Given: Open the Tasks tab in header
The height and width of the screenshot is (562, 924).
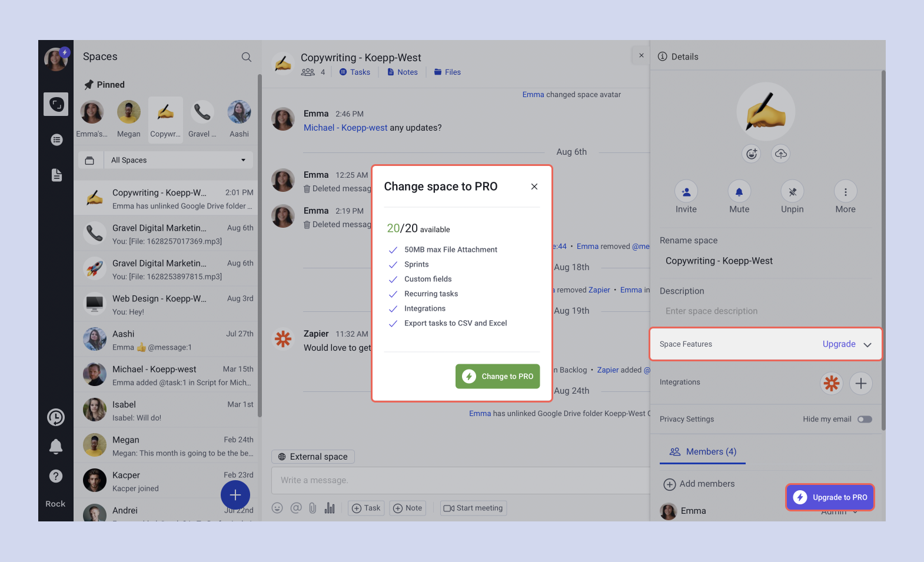Looking at the screenshot, I should 355,72.
